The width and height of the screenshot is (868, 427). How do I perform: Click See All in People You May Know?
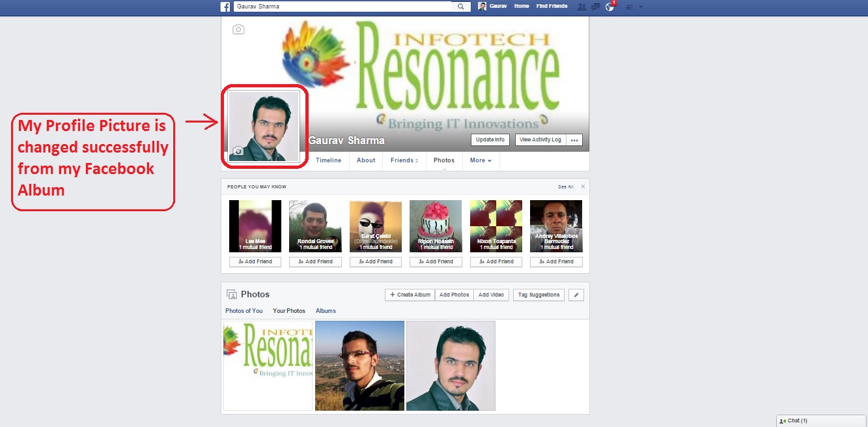click(x=565, y=187)
